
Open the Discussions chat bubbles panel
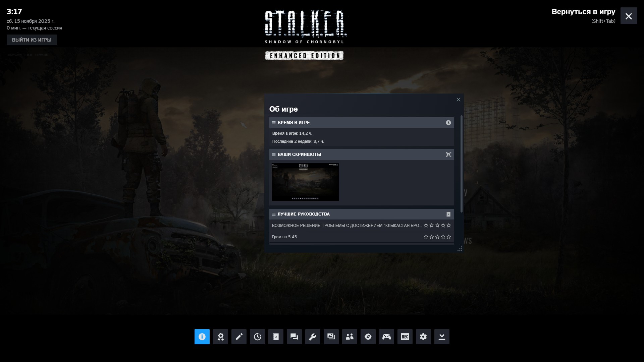[294, 337]
